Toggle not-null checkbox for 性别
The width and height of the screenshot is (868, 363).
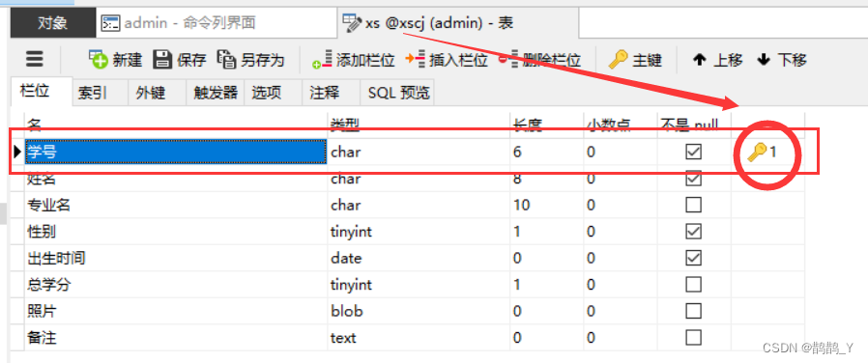pyautogui.click(x=693, y=232)
